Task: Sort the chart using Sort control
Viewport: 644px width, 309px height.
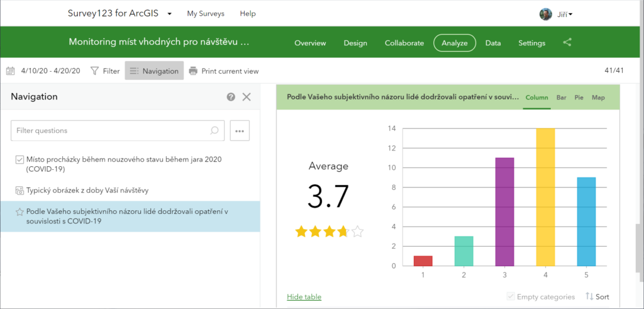Action: click(597, 296)
